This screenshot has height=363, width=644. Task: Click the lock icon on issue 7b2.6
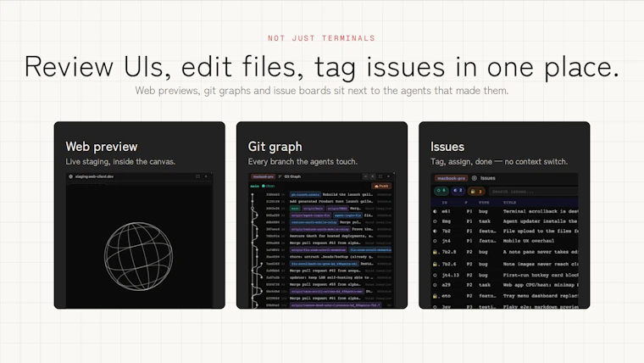point(435,264)
